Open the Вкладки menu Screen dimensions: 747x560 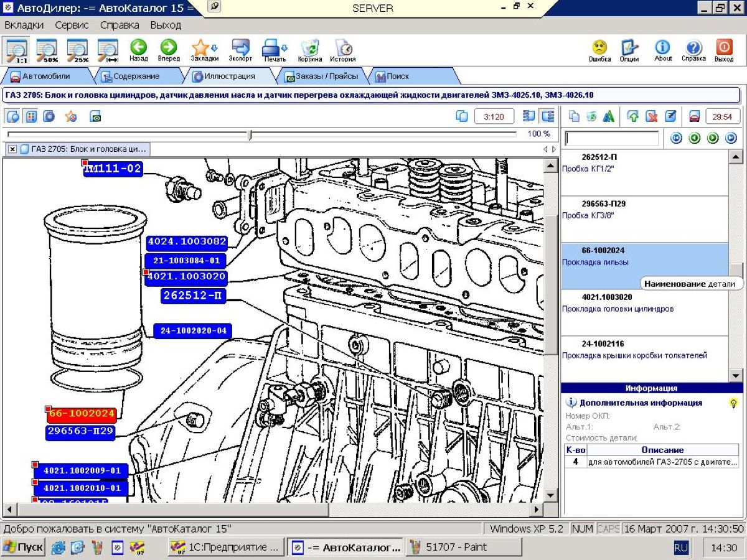(x=24, y=26)
